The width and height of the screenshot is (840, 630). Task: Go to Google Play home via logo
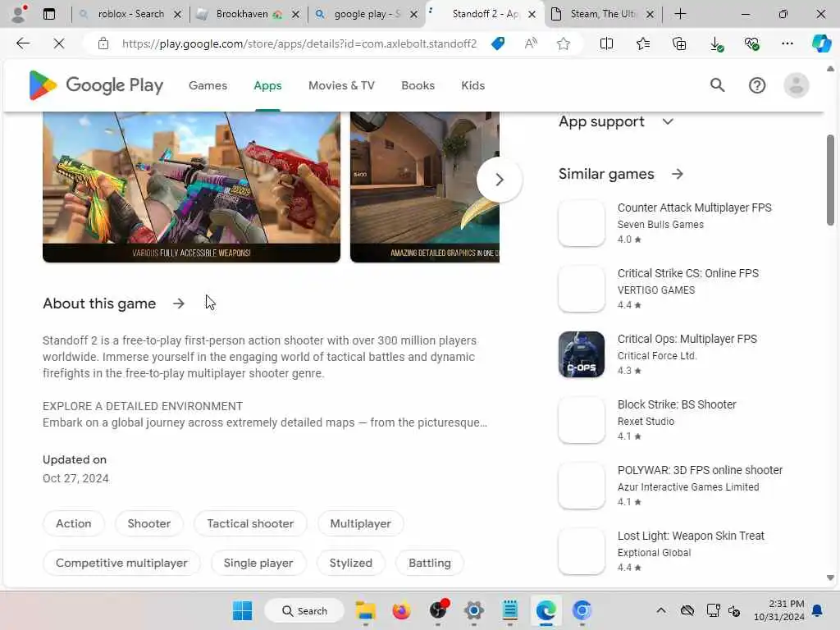pyautogui.click(x=96, y=85)
